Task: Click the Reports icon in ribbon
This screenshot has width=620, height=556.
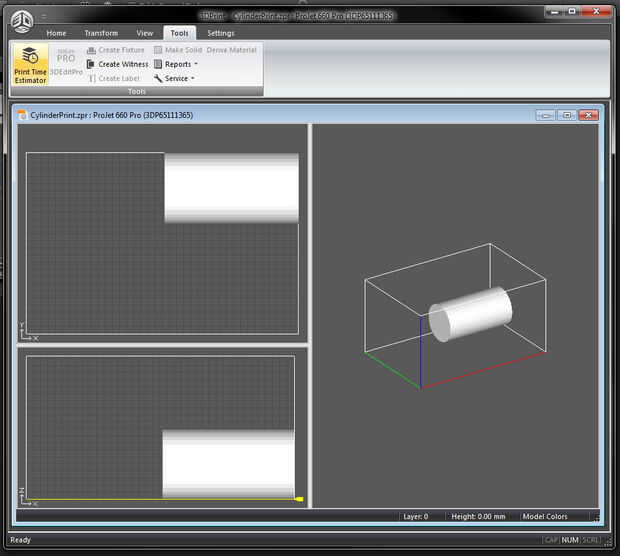Action: click(x=158, y=64)
